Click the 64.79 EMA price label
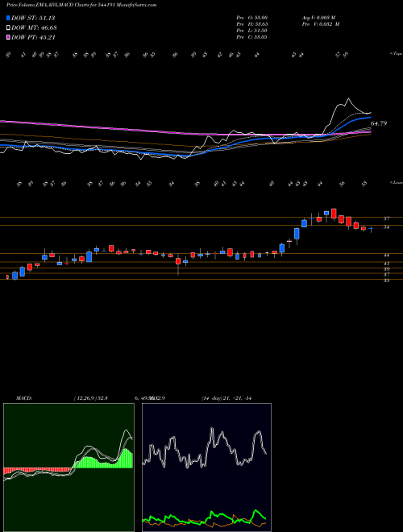 (x=379, y=123)
